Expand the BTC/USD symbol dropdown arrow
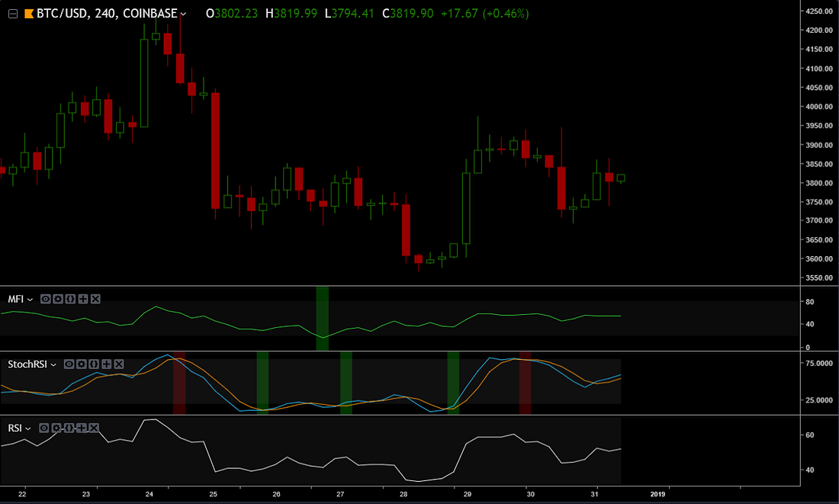 point(183,14)
